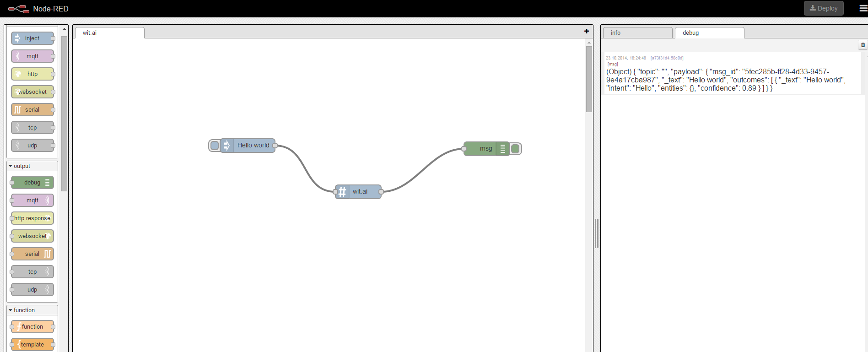The height and width of the screenshot is (352, 868).
Task: Select the mqtt output node in palette
Action: pos(32,200)
